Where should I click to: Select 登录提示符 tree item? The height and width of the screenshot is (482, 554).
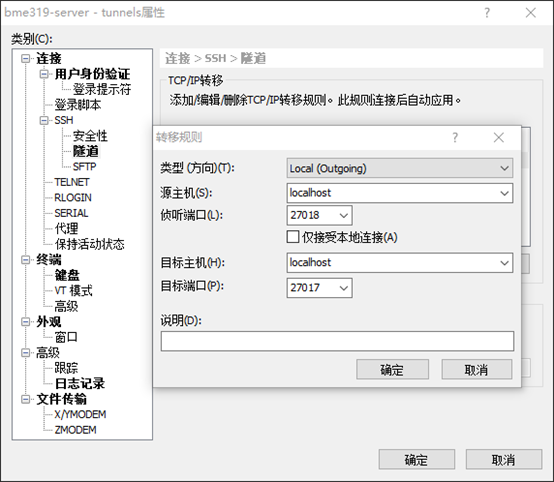102,89
